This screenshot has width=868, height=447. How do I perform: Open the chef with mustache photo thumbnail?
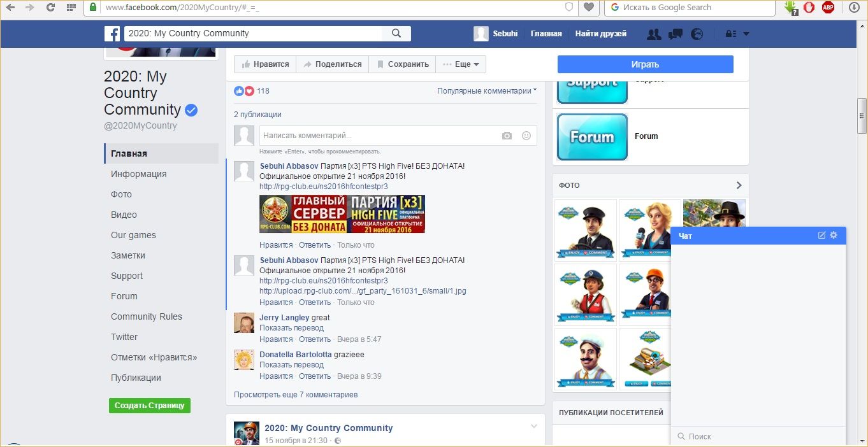coord(586,359)
